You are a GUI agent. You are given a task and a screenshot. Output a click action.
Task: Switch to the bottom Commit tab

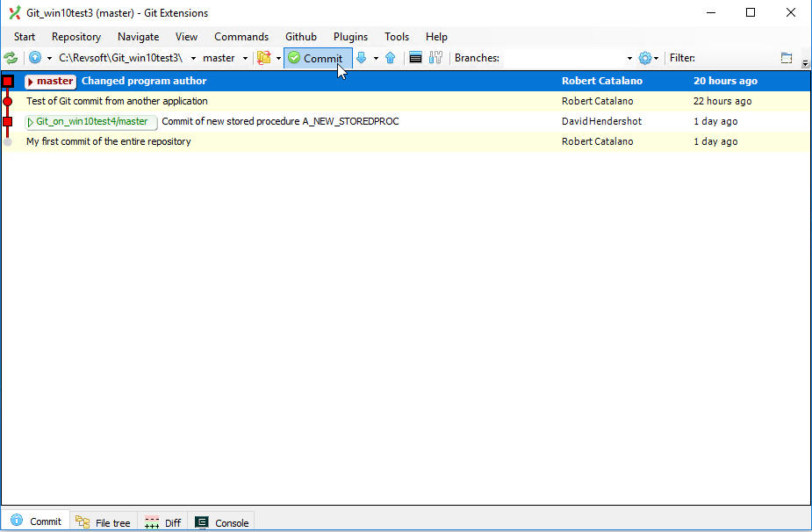click(x=36, y=521)
